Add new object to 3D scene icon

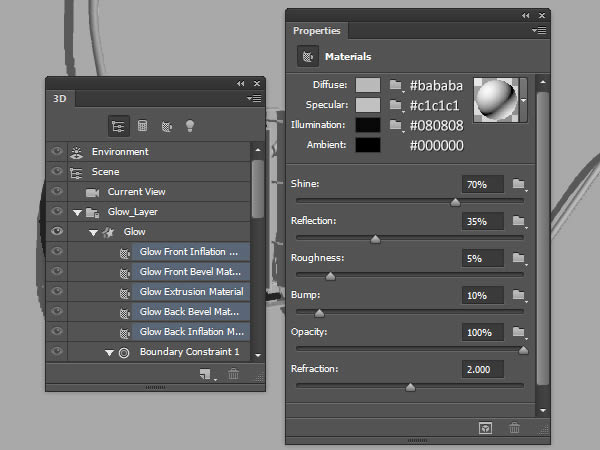pyautogui.click(x=206, y=374)
